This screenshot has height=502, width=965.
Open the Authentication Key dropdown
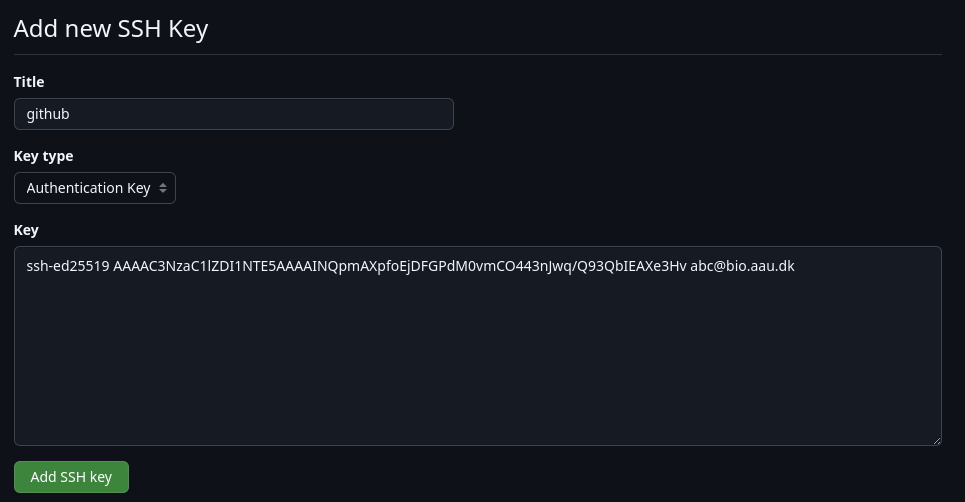[x=95, y=188]
